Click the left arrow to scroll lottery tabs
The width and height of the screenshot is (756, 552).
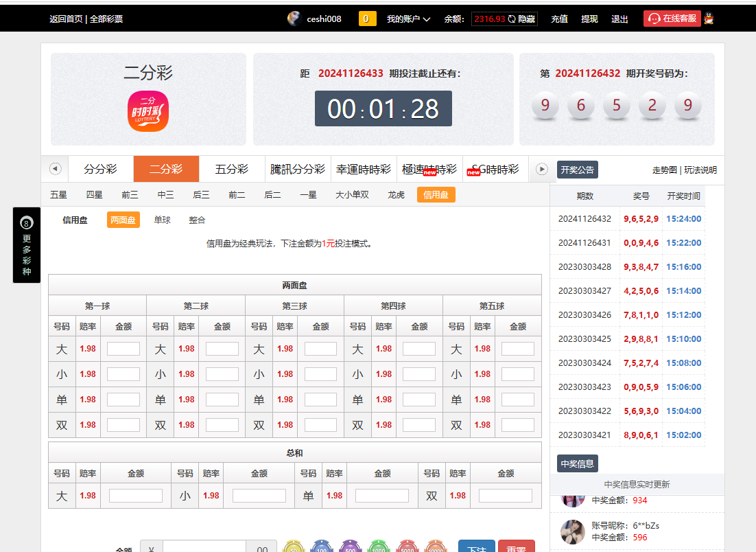point(56,168)
